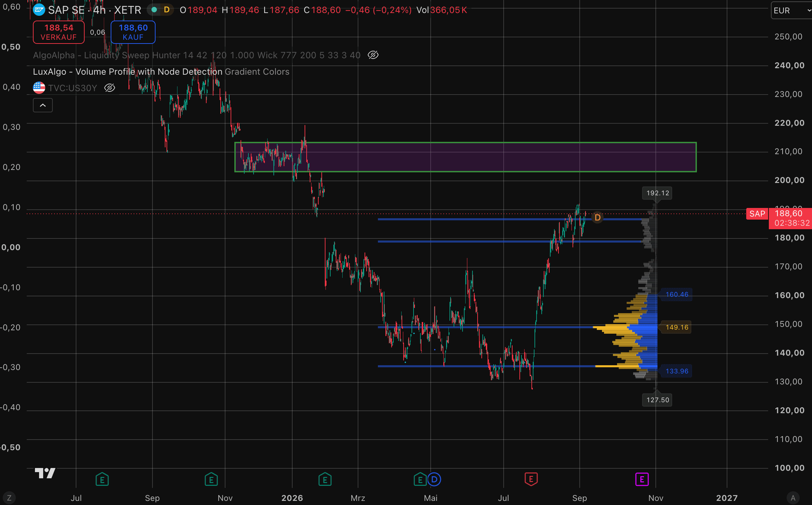
Task: Click the A auto-scale button at bottom right
Action: (x=793, y=498)
